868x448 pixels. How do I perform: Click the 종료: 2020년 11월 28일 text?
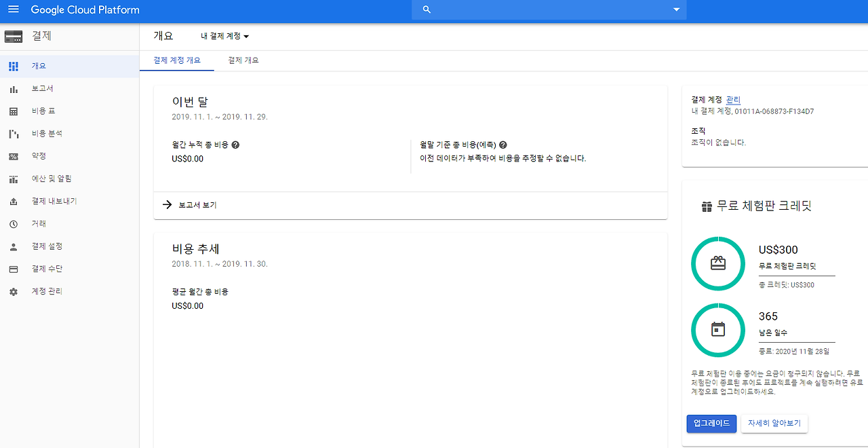(794, 352)
